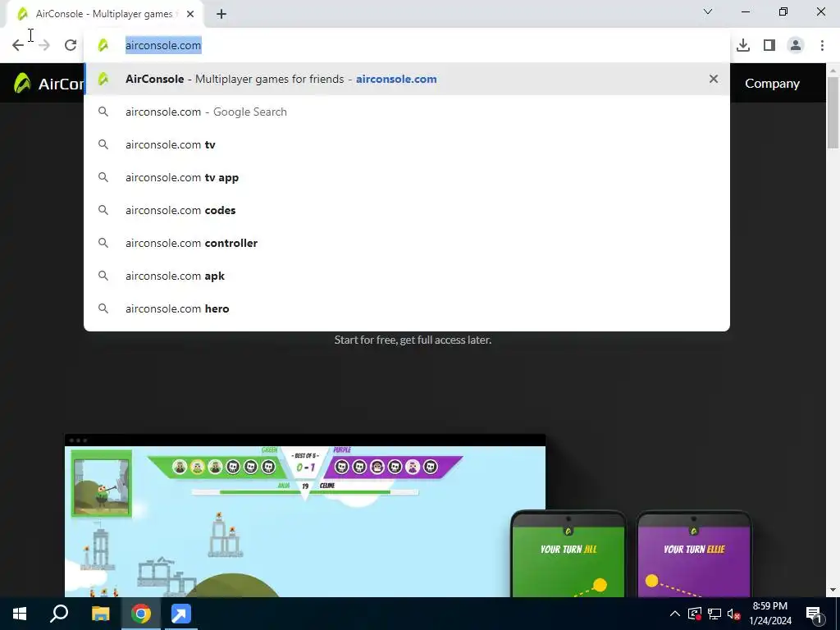
Task: Click the browser forward arrow
Action: tap(44, 45)
